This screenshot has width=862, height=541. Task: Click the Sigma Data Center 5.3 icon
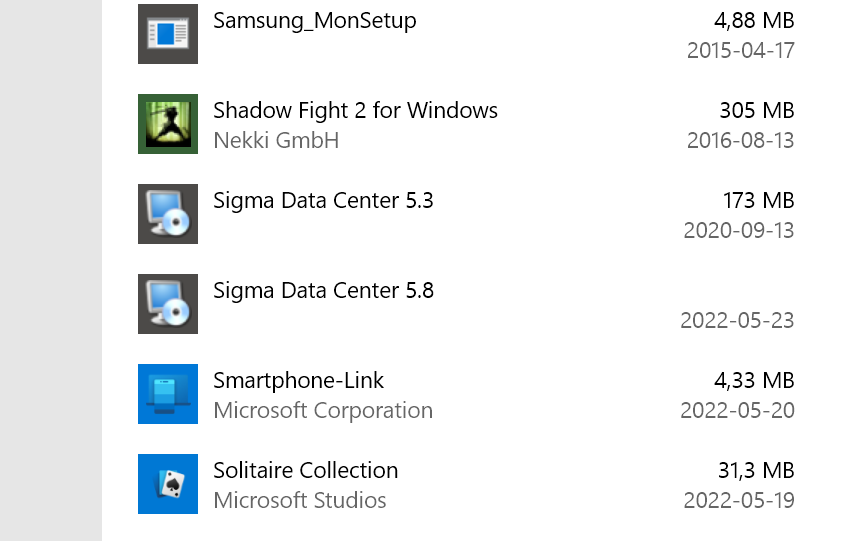tap(168, 214)
